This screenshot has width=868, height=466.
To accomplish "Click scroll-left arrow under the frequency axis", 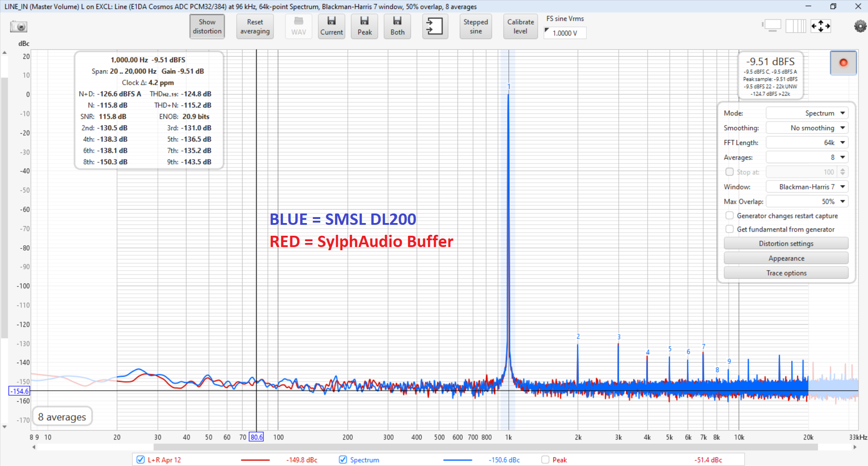I will (34, 447).
